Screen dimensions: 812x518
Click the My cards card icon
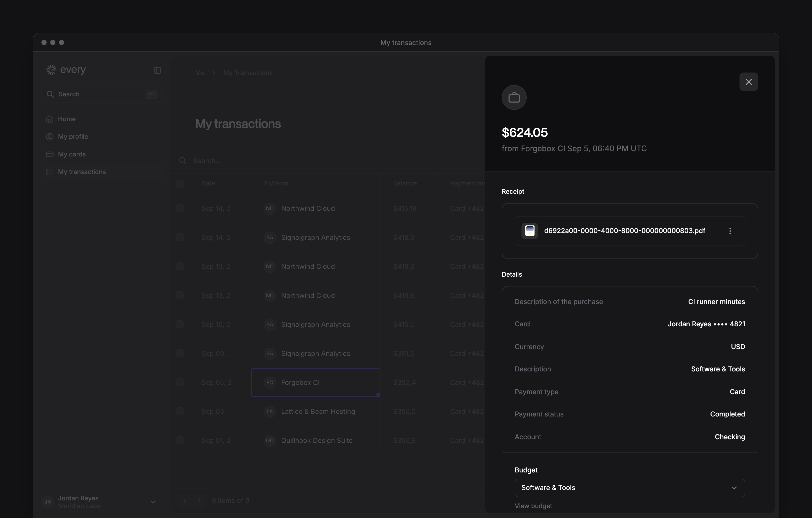point(49,154)
